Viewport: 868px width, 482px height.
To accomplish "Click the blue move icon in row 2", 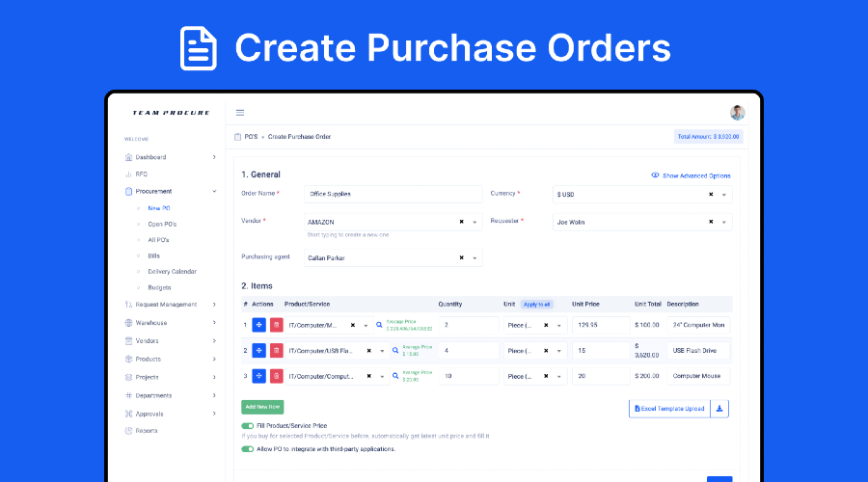I will (258, 350).
